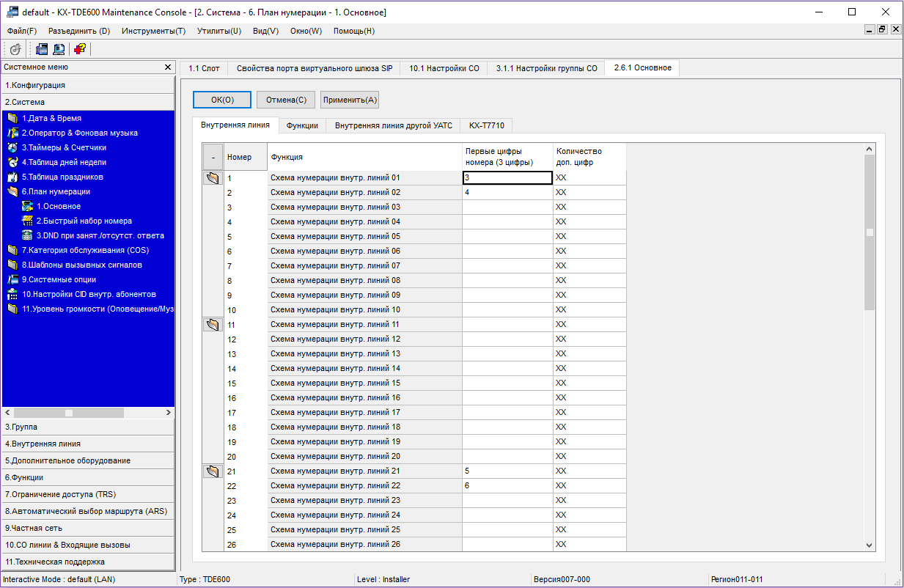The width and height of the screenshot is (904, 588).
Task: Click the red cross help icon in toolbar
Action: [x=79, y=49]
